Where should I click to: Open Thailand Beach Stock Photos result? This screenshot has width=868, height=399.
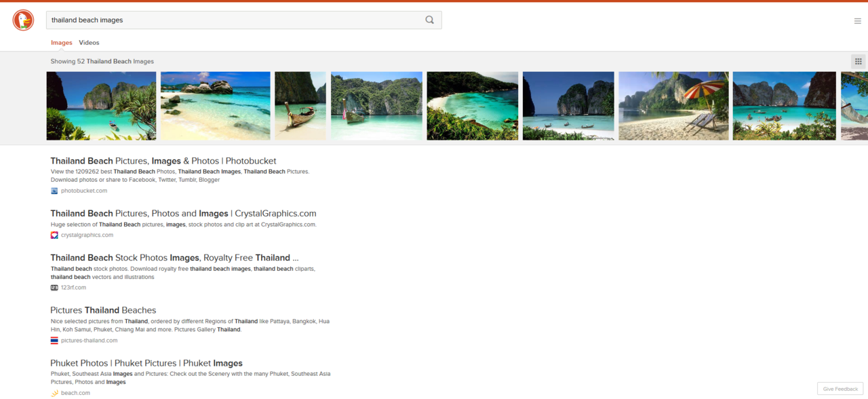(174, 258)
